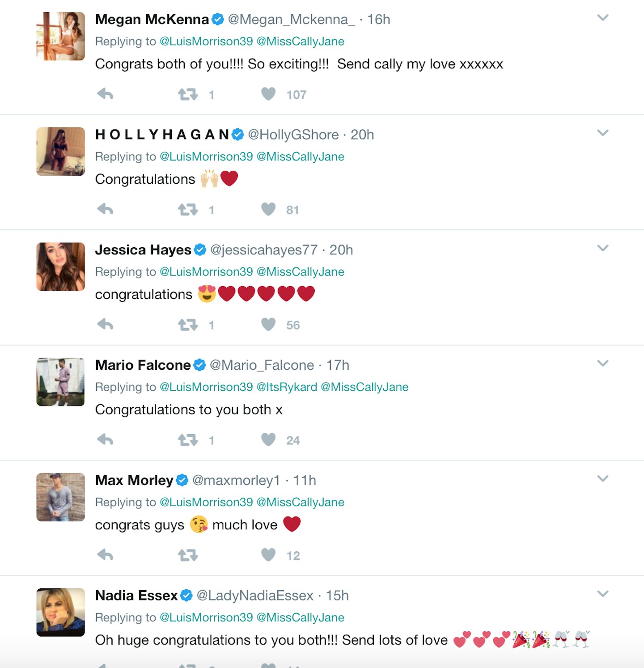Like Jessica Hayes' tweet
The height and width of the screenshot is (668, 644).
(x=268, y=325)
